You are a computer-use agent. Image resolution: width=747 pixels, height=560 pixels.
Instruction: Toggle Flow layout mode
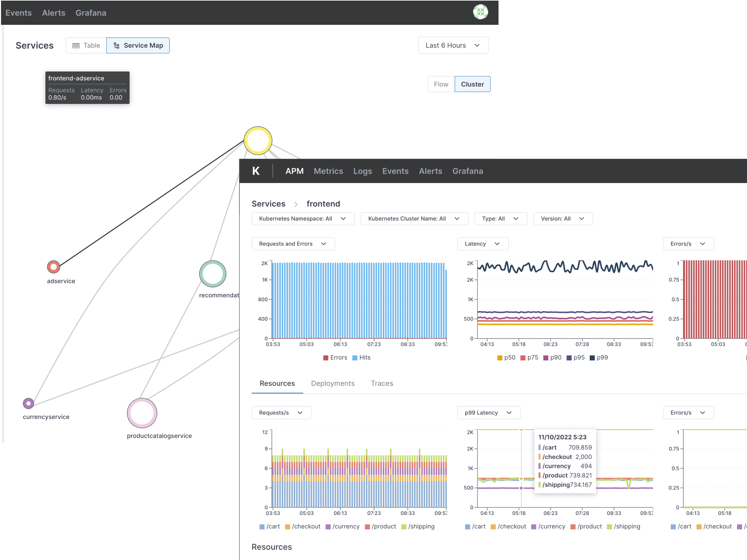(x=441, y=84)
